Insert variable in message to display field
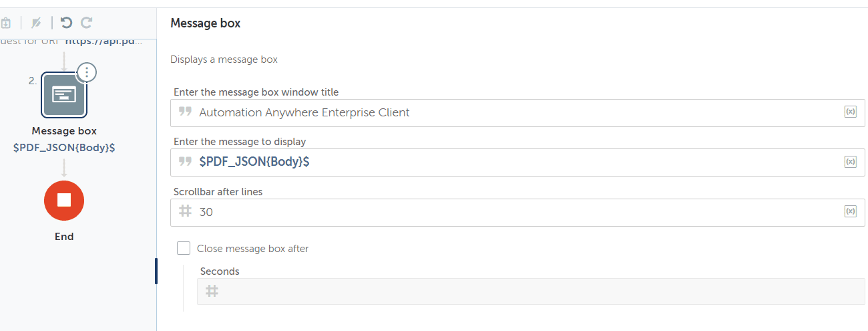The width and height of the screenshot is (868, 331). [850, 162]
